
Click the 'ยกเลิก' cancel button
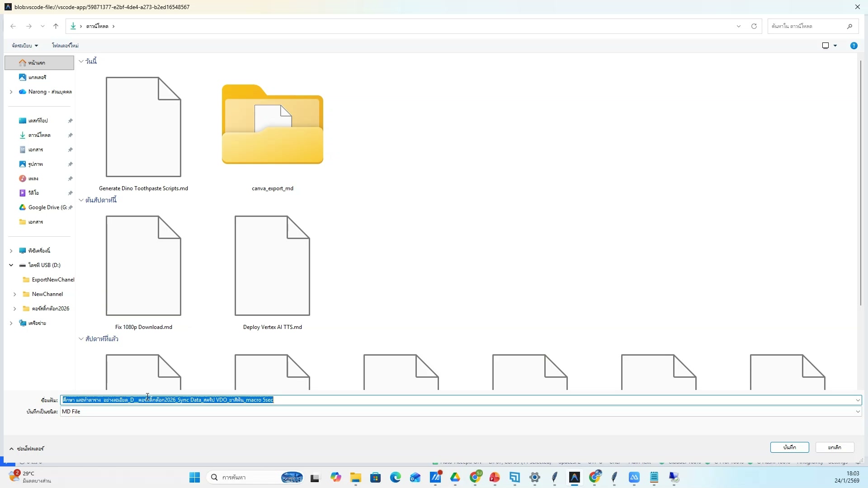(x=835, y=447)
